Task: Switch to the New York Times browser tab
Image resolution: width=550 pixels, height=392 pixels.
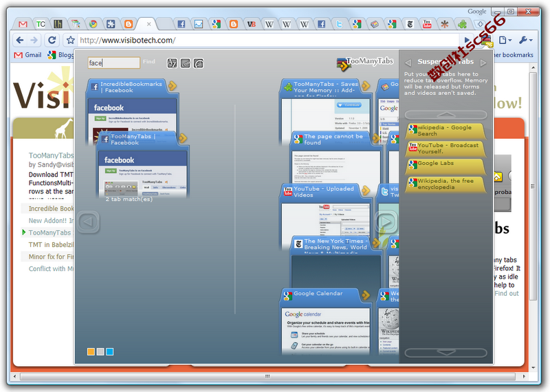Action: (410, 24)
